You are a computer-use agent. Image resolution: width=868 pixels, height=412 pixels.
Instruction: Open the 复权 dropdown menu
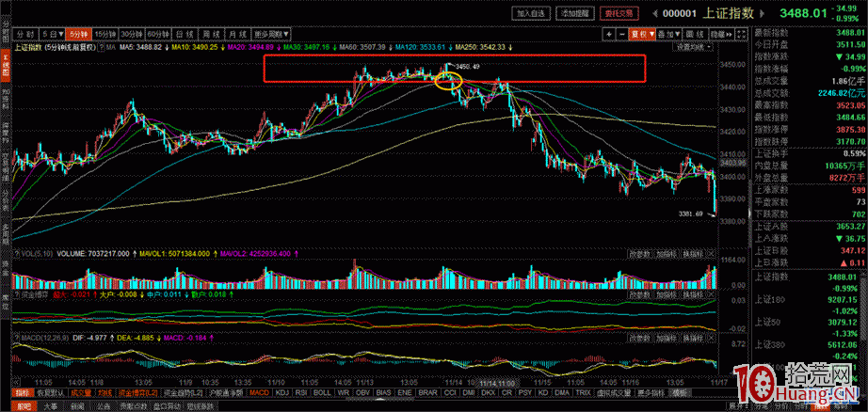point(644,32)
